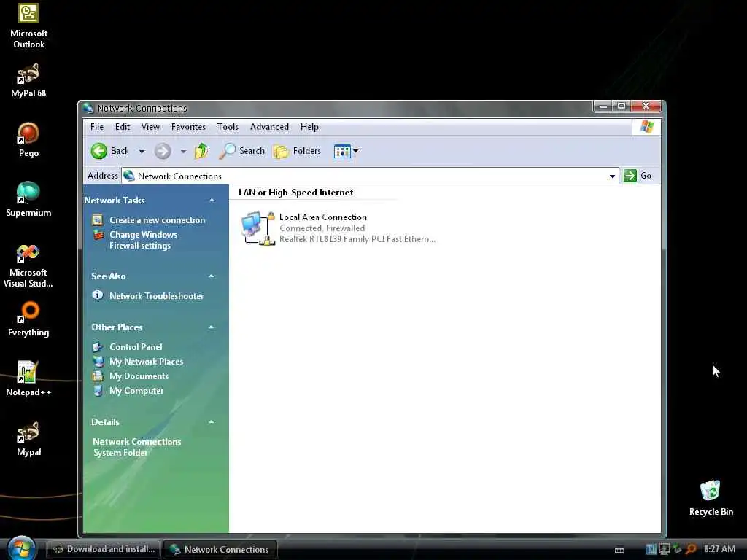Image resolution: width=747 pixels, height=560 pixels.
Task: Click the Microsoft Outlook desktop icon
Action: (x=28, y=26)
